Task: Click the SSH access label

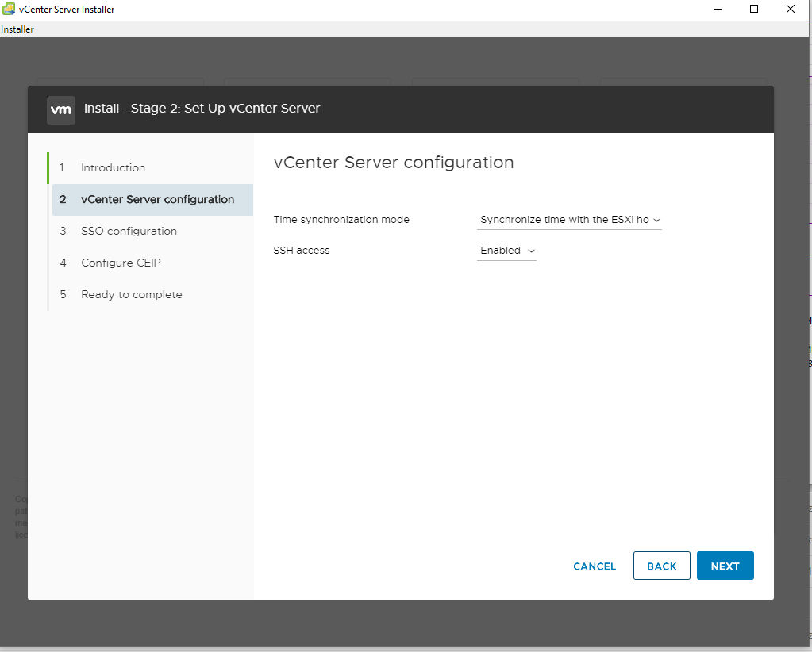Action: click(x=302, y=251)
